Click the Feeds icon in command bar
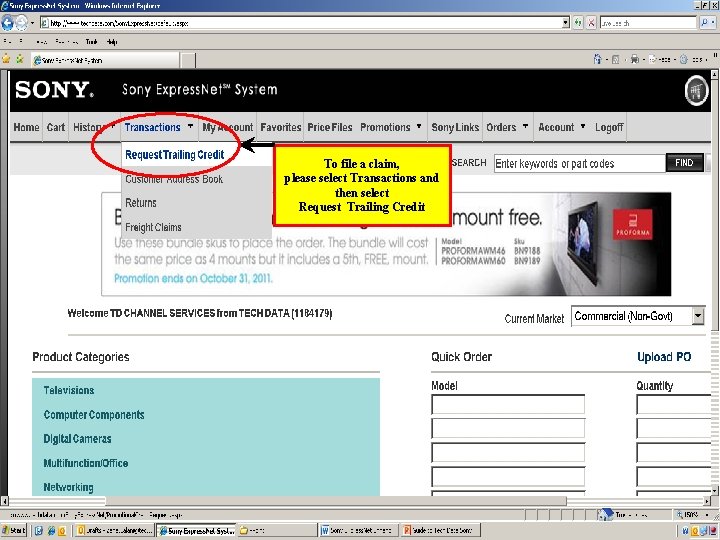This screenshot has width=720, height=540. pyautogui.click(x=616, y=60)
